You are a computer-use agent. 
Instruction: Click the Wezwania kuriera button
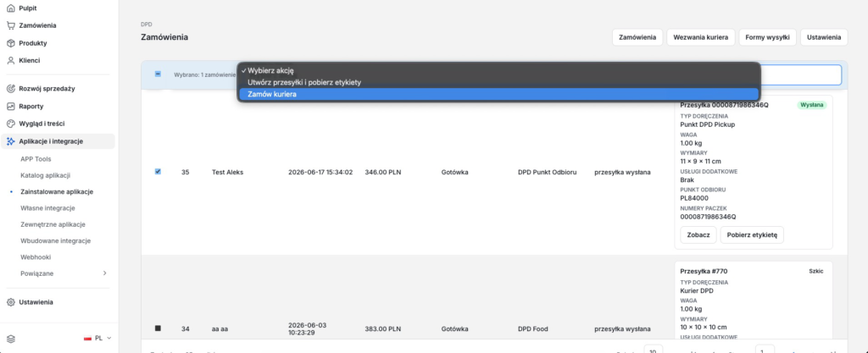coord(701,37)
